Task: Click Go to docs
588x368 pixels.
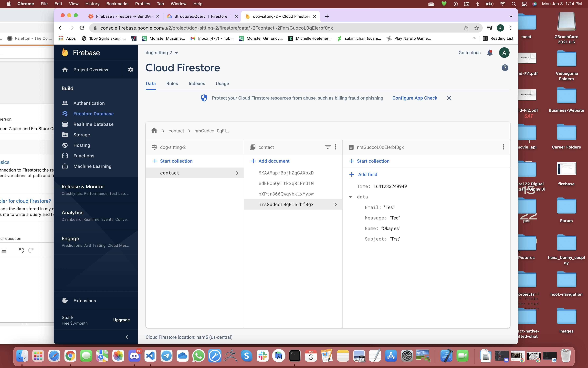Action: pyautogui.click(x=469, y=53)
